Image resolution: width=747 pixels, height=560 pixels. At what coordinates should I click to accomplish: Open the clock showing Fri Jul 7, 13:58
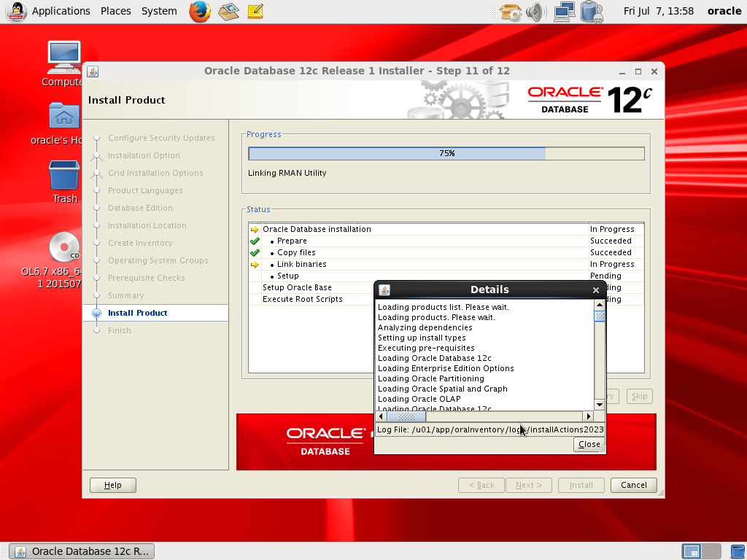tap(659, 11)
